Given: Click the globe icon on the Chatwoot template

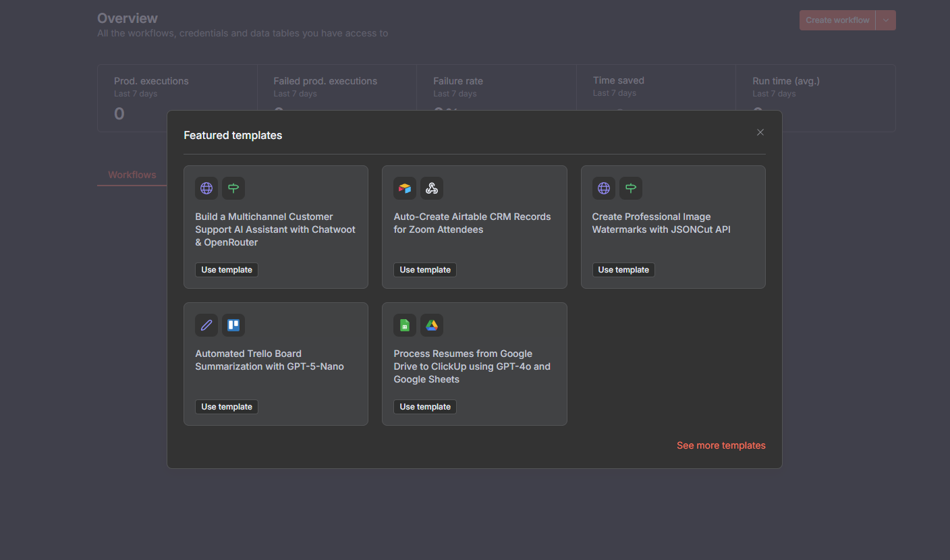Looking at the screenshot, I should [x=206, y=188].
